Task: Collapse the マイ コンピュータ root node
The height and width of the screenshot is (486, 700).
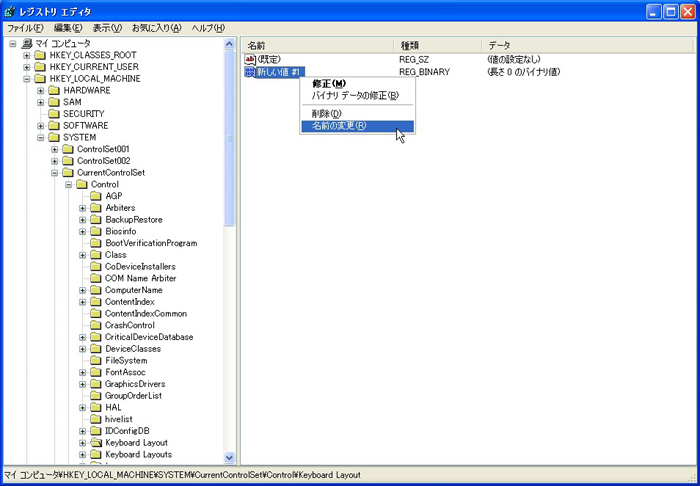Action: click(x=13, y=44)
